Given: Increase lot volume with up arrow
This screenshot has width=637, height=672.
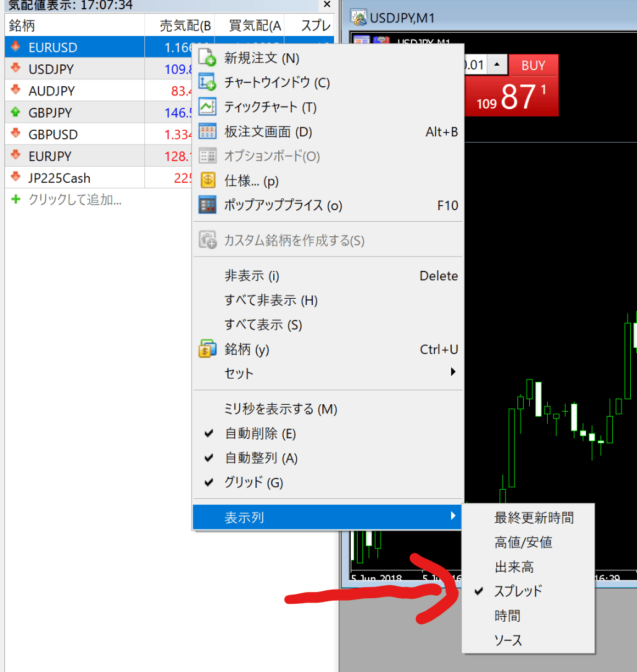Looking at the screenshot, I should click(497, 64).
